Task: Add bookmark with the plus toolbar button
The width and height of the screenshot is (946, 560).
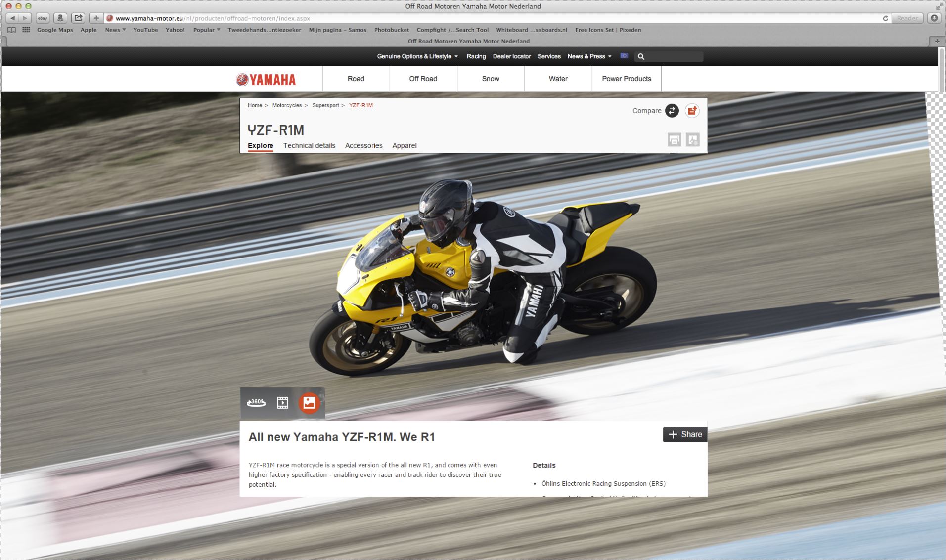Action: point(96,18)
